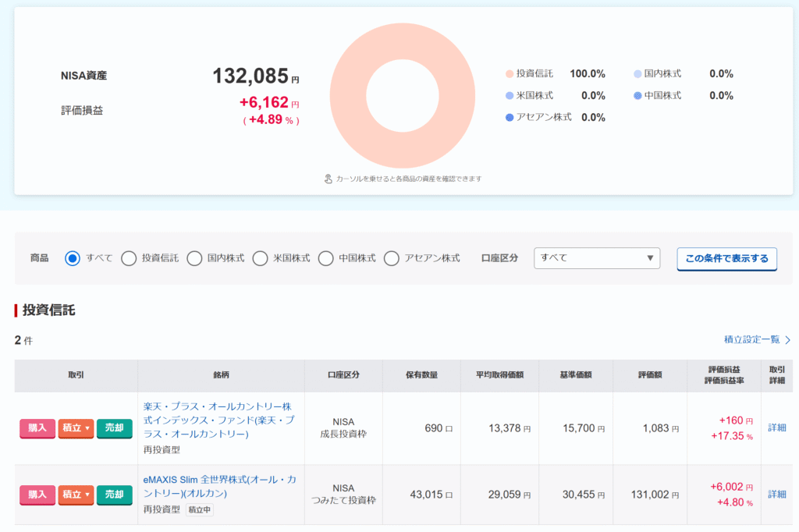
Task: Click 購入 for 楽天・プラス・オールカントリー fund
Action: tap(37, 428)
